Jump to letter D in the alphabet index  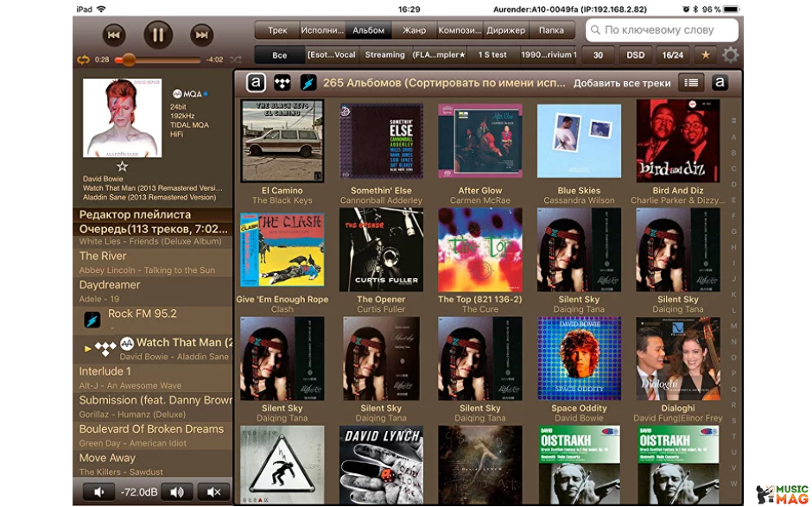733,185
